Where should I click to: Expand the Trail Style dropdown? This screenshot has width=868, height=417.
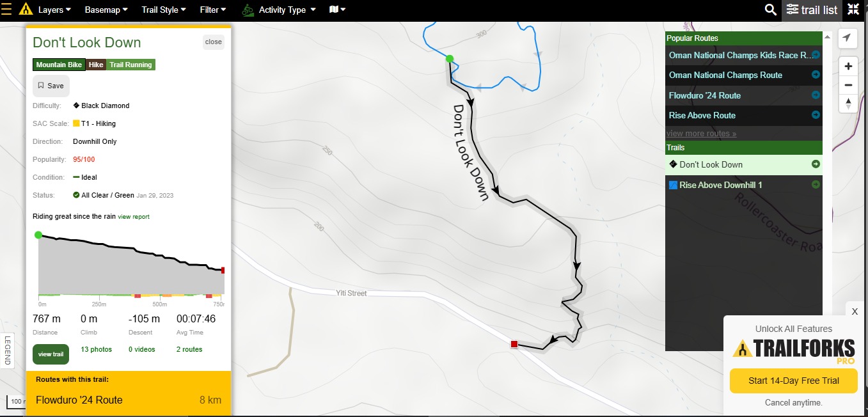click(x=164, y=10)
